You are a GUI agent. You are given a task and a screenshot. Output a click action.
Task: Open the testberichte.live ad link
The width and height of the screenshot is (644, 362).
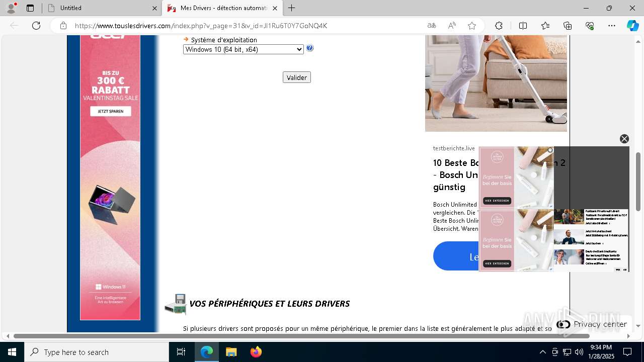pos(454,148)
